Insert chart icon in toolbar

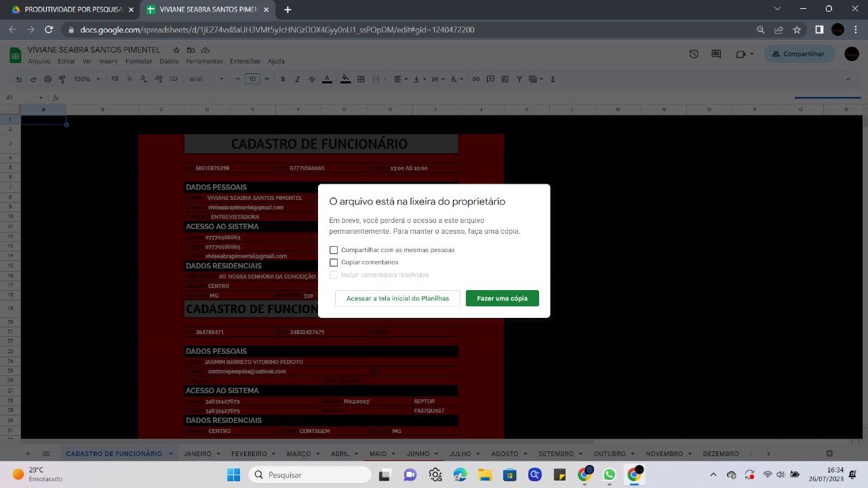tap(505, 79)
